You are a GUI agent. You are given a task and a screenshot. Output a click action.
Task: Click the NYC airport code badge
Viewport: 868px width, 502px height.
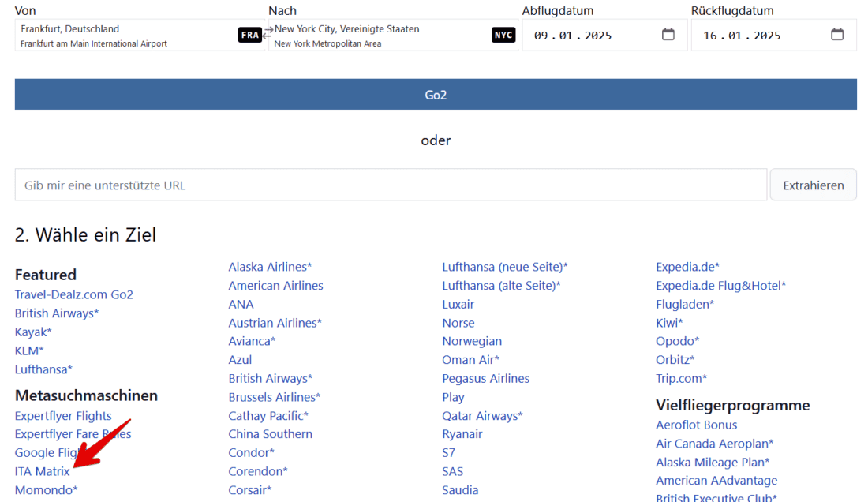click(x=503, y=36)
